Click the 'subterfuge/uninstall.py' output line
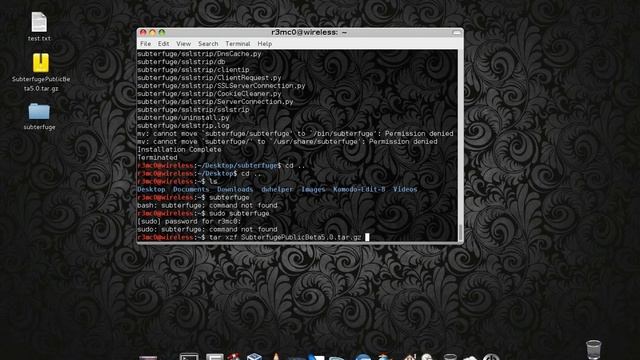Viewport: 640px width, 360px height. coord(183,118)
